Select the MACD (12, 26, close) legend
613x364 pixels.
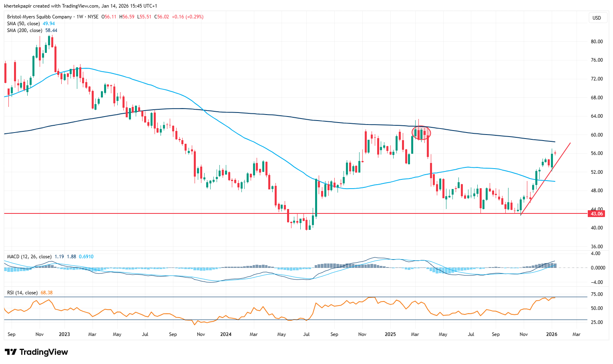[x=29, y=257]
